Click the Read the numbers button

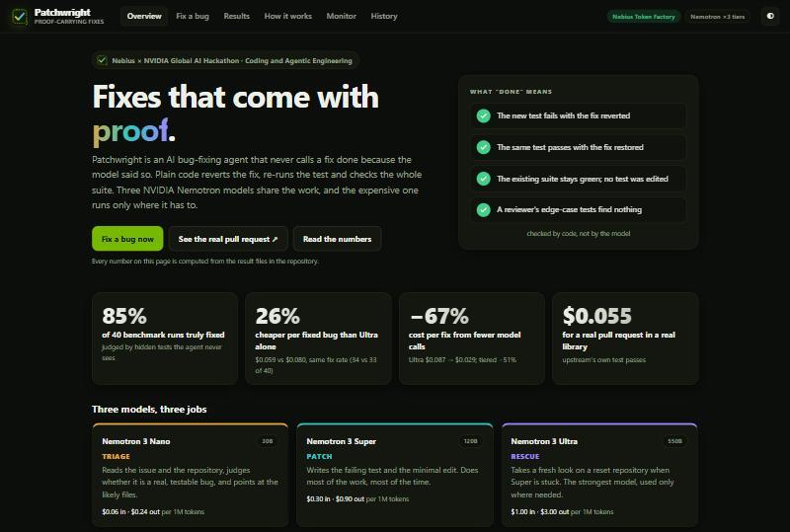point(337,239)
